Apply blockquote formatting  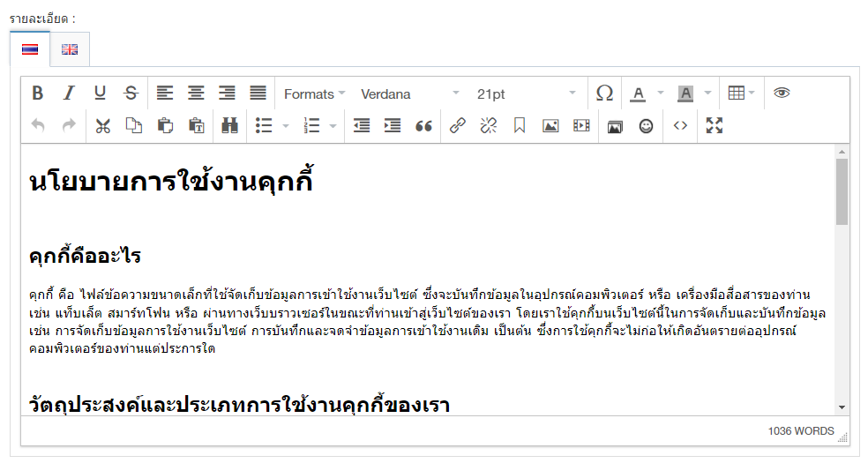pos(423,125)
